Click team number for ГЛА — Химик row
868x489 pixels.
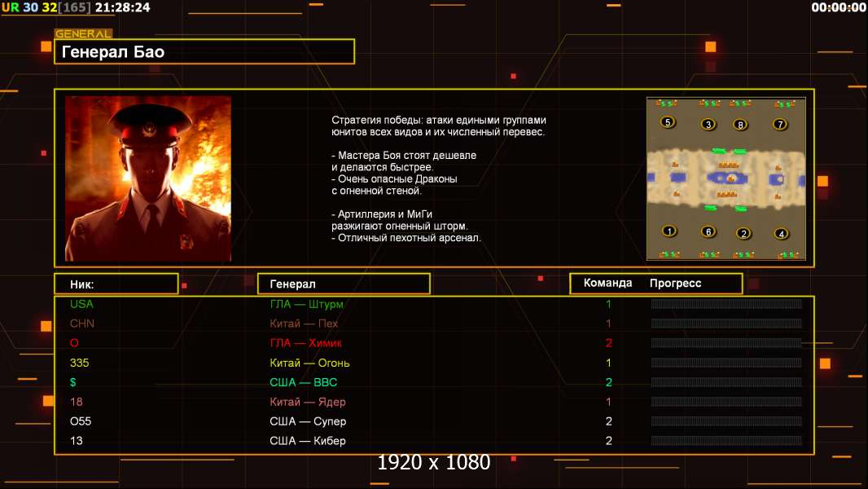609,343
